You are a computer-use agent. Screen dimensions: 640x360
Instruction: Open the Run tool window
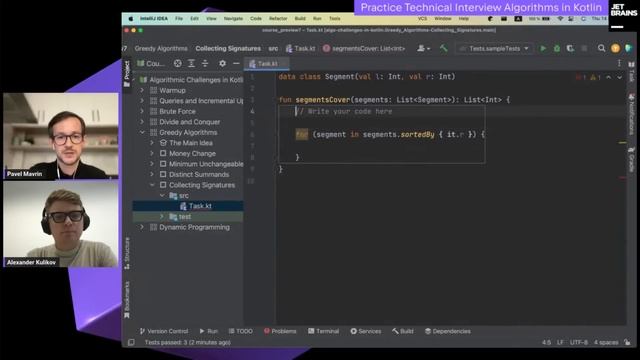[x=209, y=331]
